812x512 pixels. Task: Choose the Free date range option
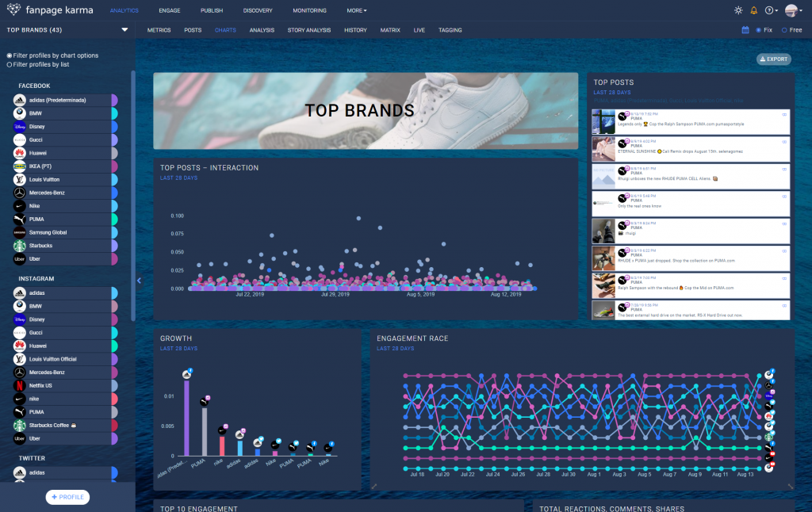pyautogui.click(x=784, y=30)
